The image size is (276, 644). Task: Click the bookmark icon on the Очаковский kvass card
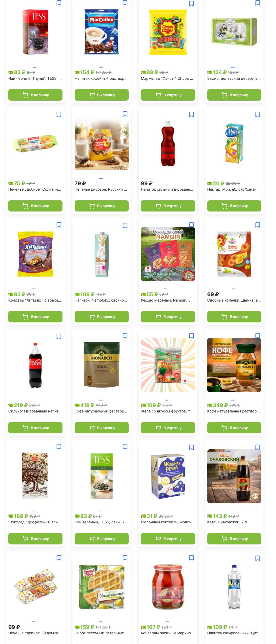coord(257,447)
